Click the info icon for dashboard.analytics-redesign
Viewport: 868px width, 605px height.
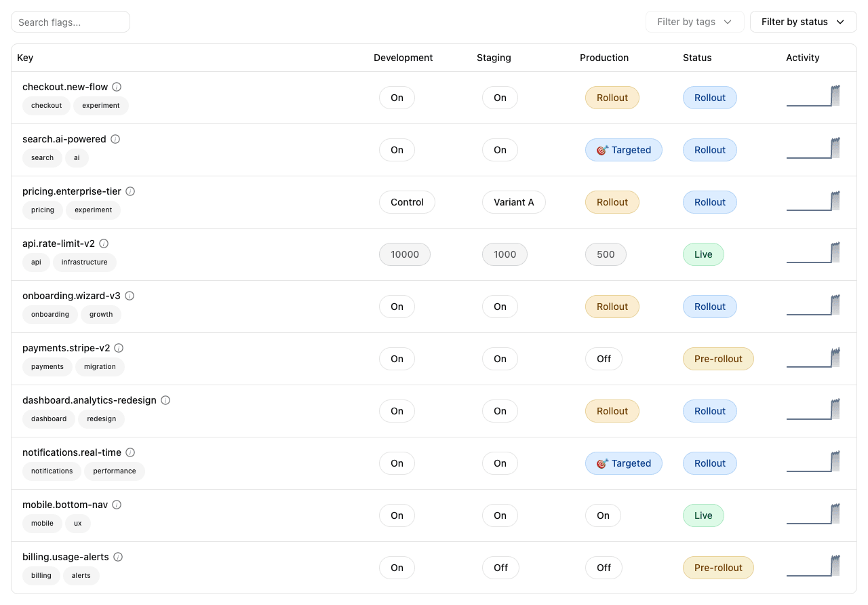pyautogui.click(x=165, y=400)
